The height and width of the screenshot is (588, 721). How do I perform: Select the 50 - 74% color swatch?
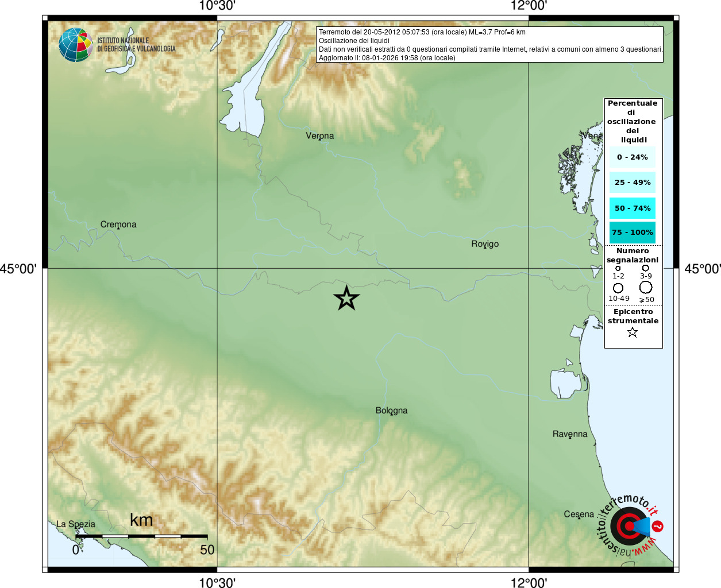pyautogui.click(x=633, y=208)
